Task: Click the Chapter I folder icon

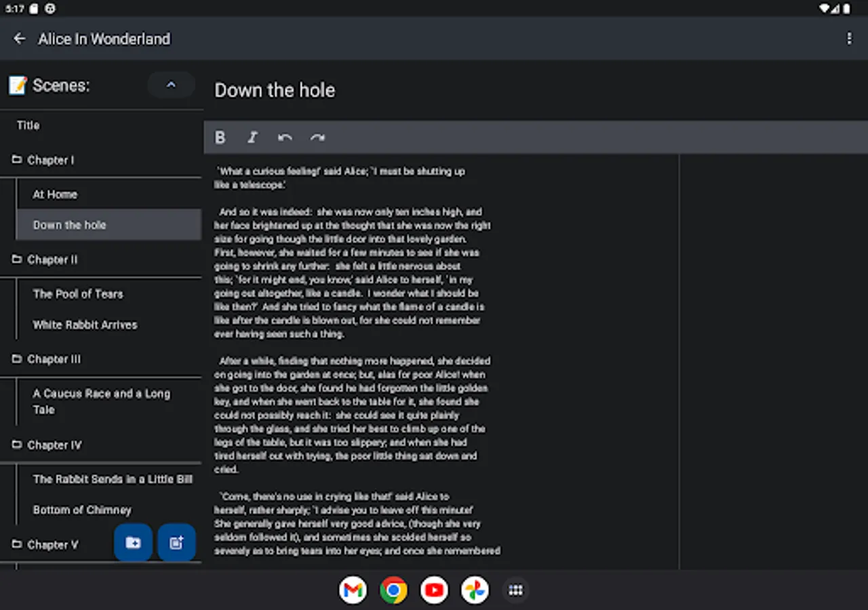Action: point(17,160)
